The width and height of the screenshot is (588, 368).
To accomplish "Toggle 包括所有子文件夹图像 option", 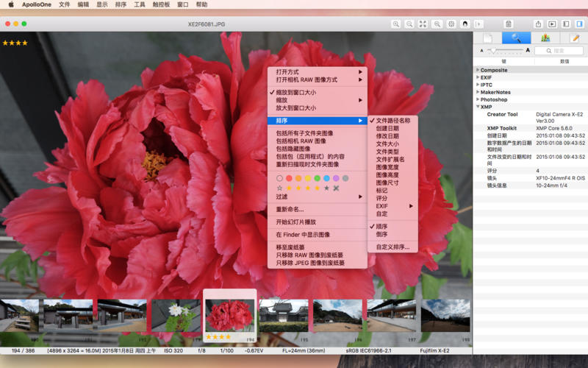I will pyautogui.click(x=318, y=133).
